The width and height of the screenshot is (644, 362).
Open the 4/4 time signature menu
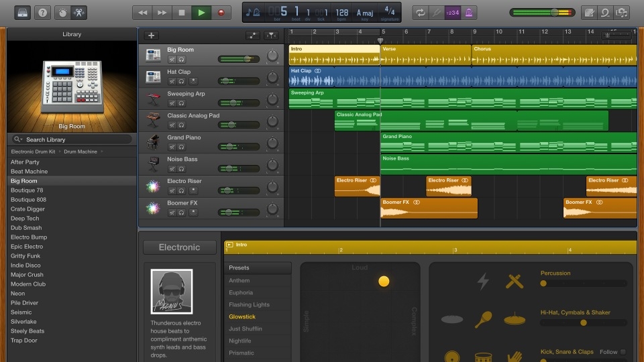click(x=389, y=12)
